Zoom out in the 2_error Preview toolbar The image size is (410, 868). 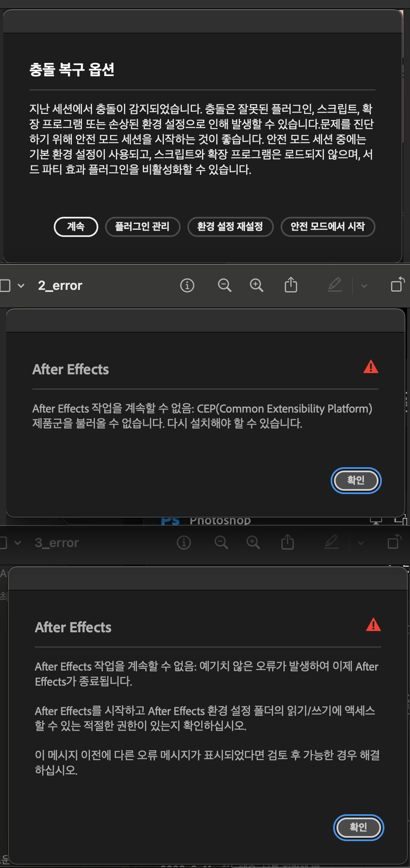pyautogui.click(x=225, y=286)
